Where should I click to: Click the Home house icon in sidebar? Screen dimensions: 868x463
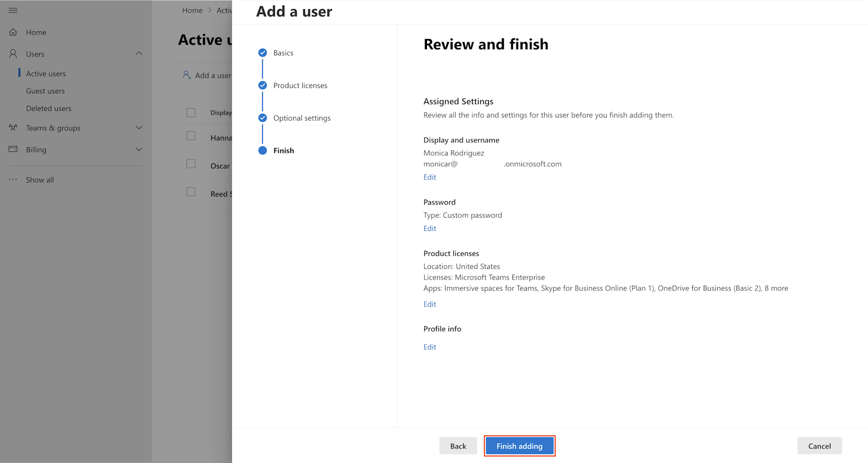pyautogui.click(x=13, y=32)
